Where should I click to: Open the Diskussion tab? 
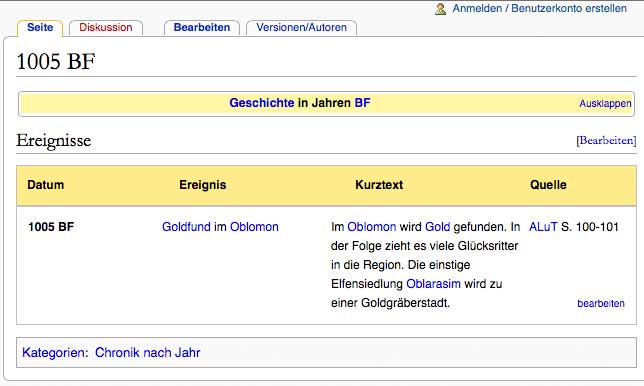point(106,28)
